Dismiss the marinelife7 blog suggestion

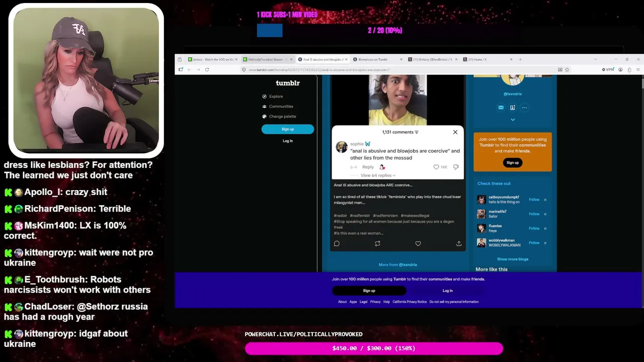545,214
